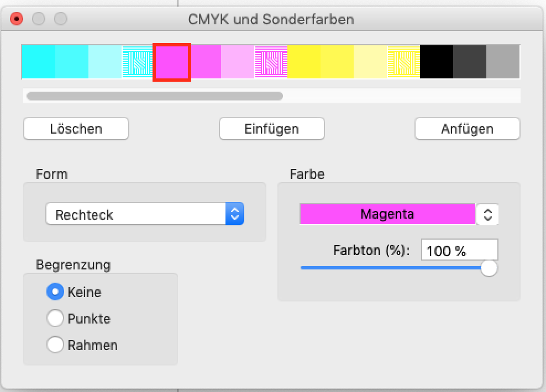Select the cyan hatched pattern swatch

click(x=138, y=62)
